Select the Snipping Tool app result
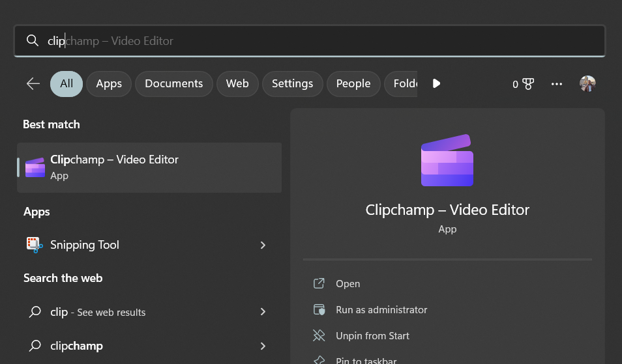 149,245
